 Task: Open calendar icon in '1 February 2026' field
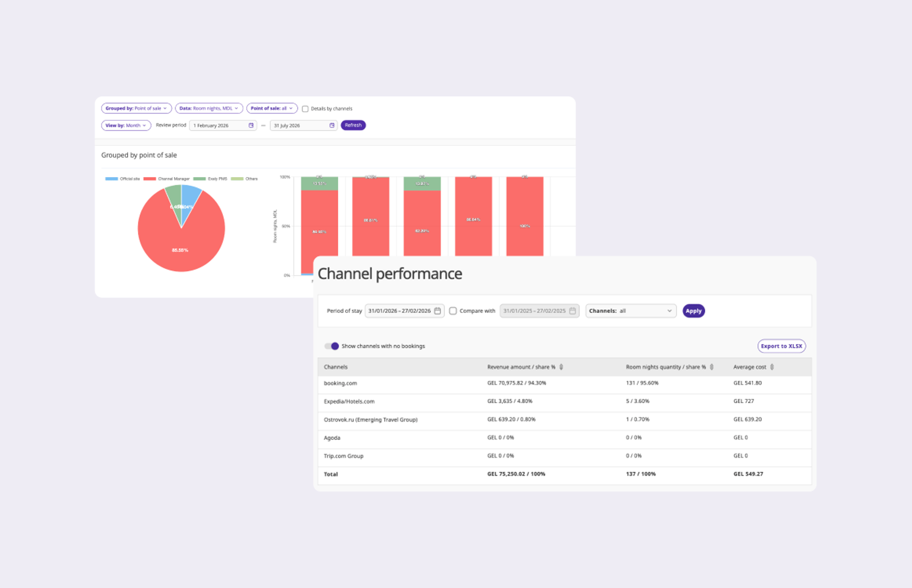point(251,125)
